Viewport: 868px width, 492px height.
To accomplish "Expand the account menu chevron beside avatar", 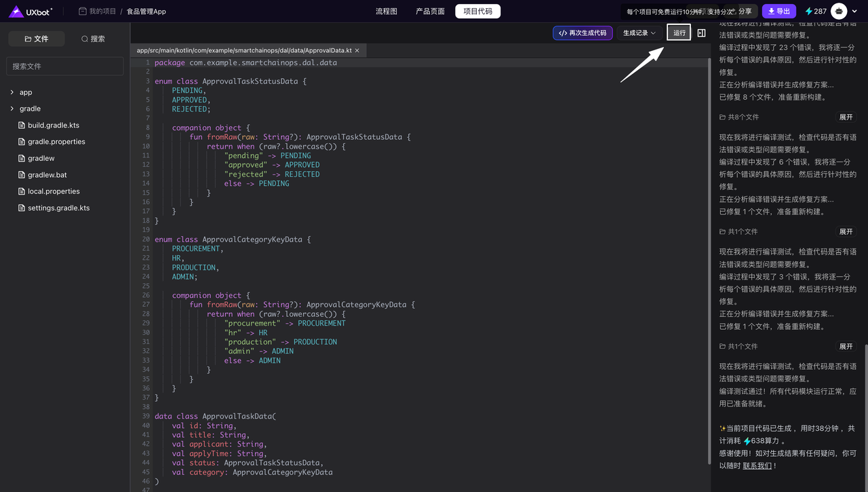I will (854, 12).
